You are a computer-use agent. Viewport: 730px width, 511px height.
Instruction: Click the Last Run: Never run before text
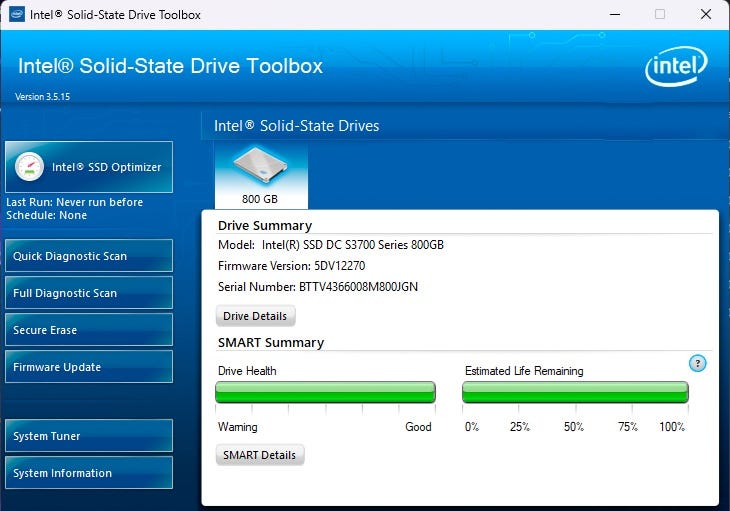(74, 202)
